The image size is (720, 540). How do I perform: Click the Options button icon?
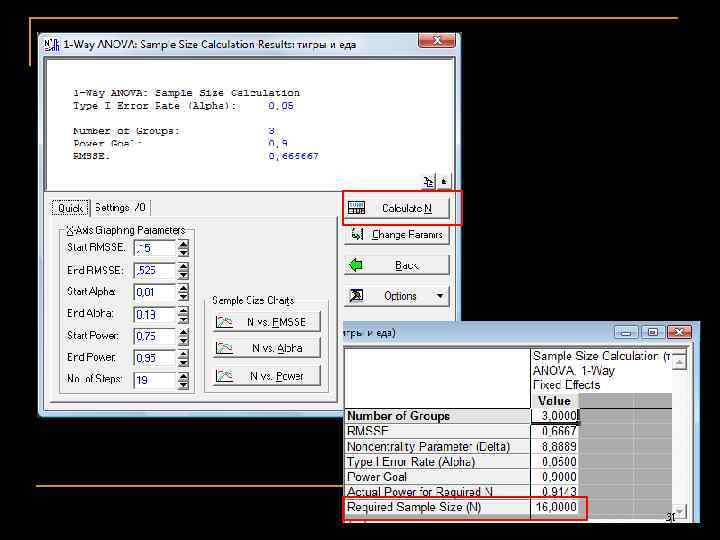[x=356, y=296]
